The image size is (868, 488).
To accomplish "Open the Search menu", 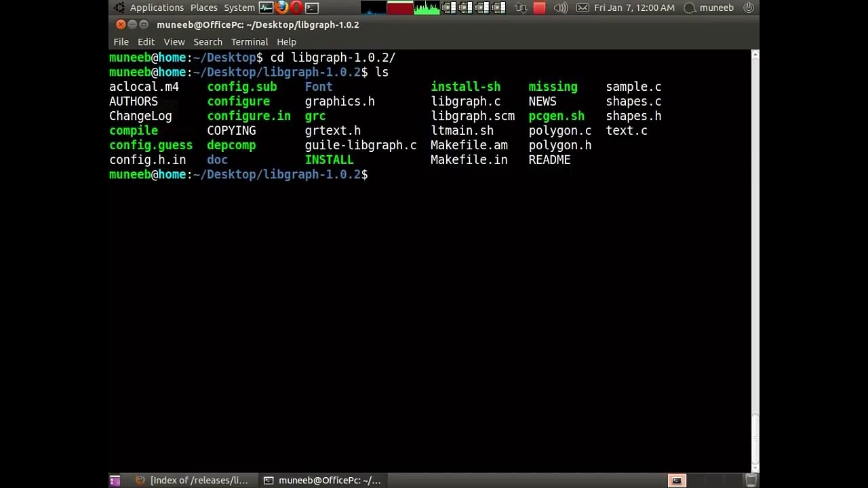I will click(x=208, y=41).
